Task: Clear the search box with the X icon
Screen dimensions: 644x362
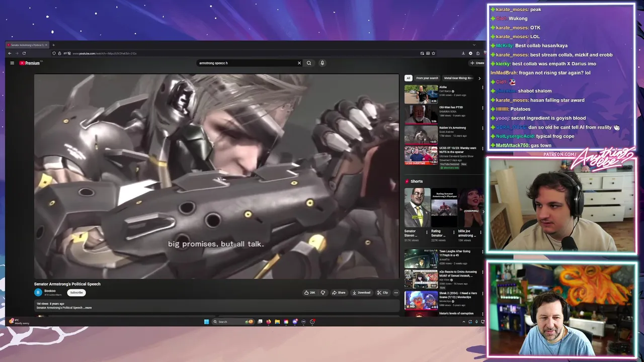Action: tap(299, 63)
